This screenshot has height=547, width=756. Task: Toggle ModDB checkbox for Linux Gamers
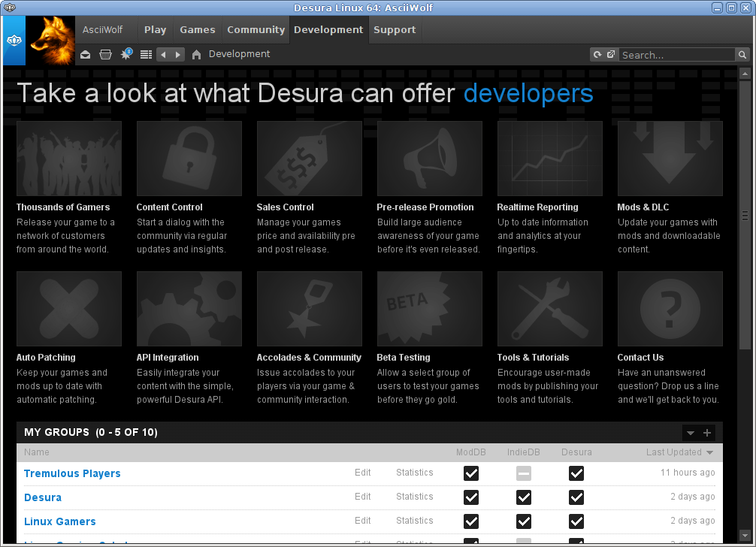(471, 521)
